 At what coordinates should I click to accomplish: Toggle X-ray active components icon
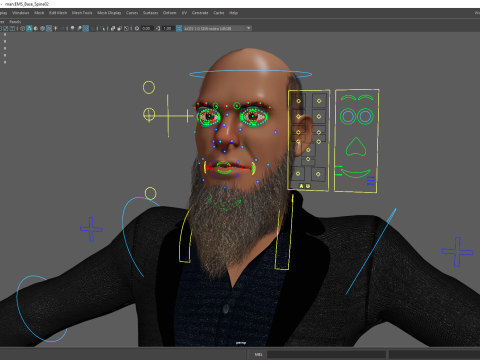(120, 28)
